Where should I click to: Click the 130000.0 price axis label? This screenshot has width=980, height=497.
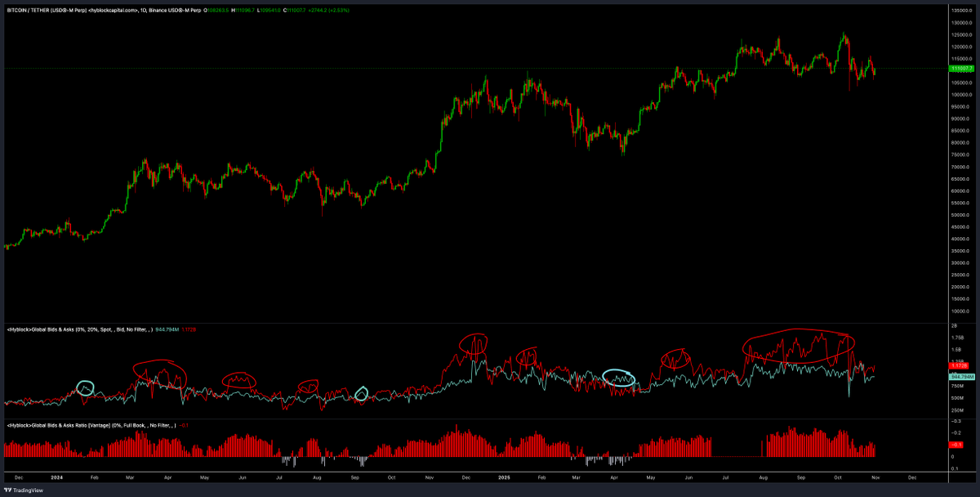[x=962, y=23]
